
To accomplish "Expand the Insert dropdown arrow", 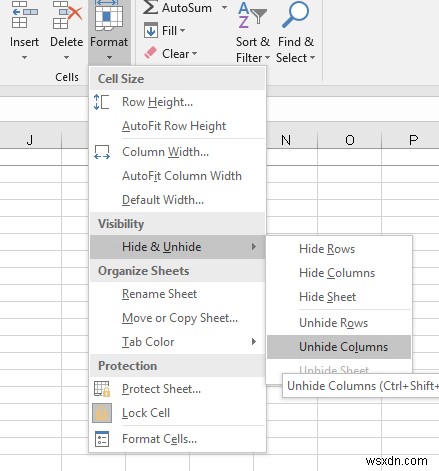I will point(24,58).
